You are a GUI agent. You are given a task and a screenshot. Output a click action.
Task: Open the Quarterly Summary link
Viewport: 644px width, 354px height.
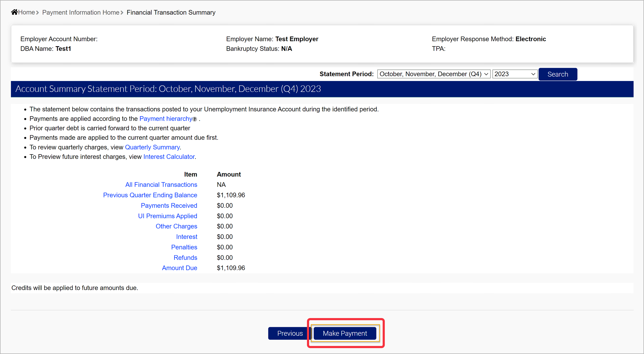pyautogui.click(x=152, y=147)
